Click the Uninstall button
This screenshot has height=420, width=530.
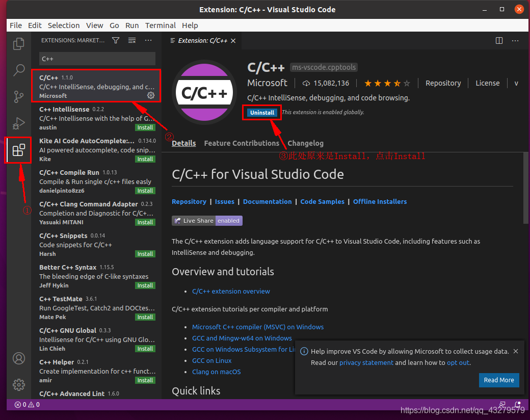coord(262,113)
